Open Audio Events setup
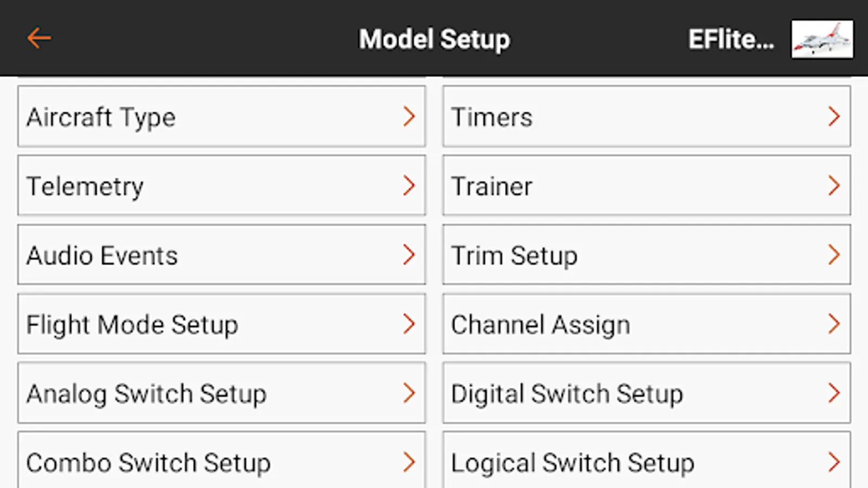This screenshot has width=868, height=488. coord(221,255)
